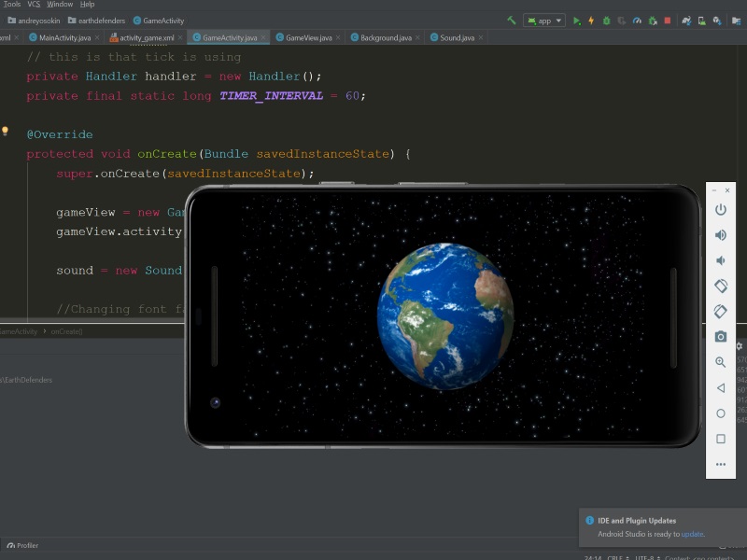Take an emulator screenshot with camera icon

point(720,337)
